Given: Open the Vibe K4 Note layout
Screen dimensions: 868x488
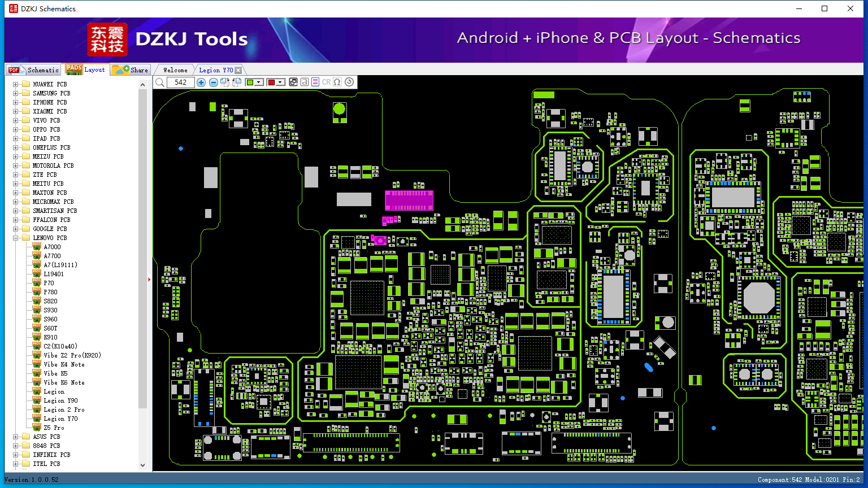Looking at the screenshot, I should 64,364.
